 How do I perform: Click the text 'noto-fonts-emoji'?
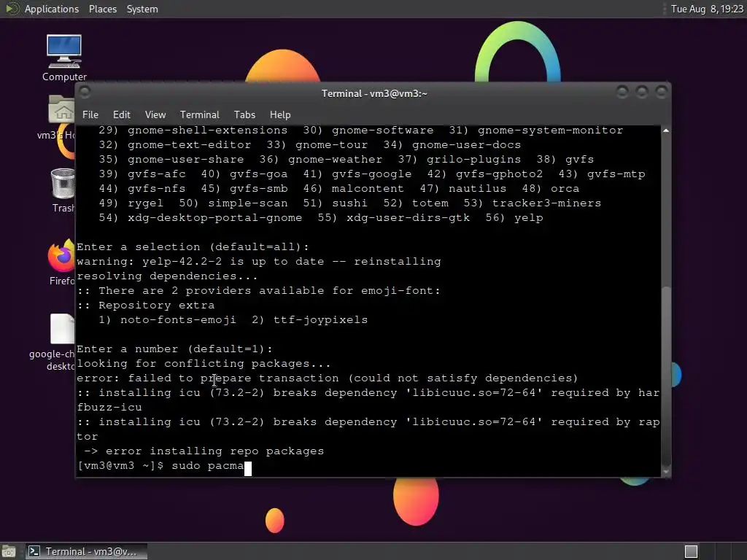178,319
